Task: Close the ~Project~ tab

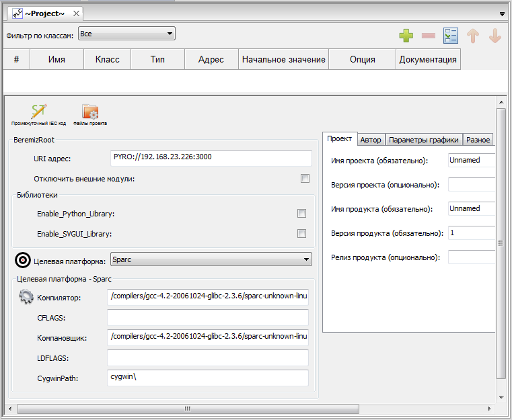Action: (x=76, y=13)
